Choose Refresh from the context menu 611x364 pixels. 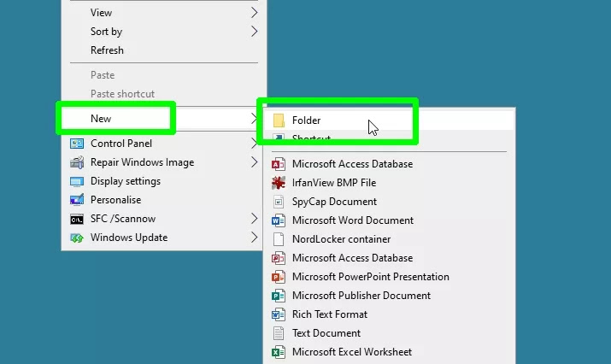click(164, 50)
